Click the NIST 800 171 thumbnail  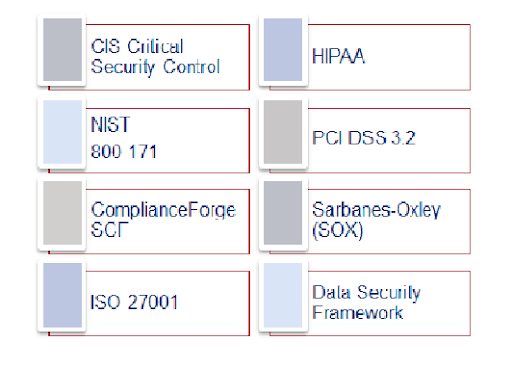(x=62, y=132)
